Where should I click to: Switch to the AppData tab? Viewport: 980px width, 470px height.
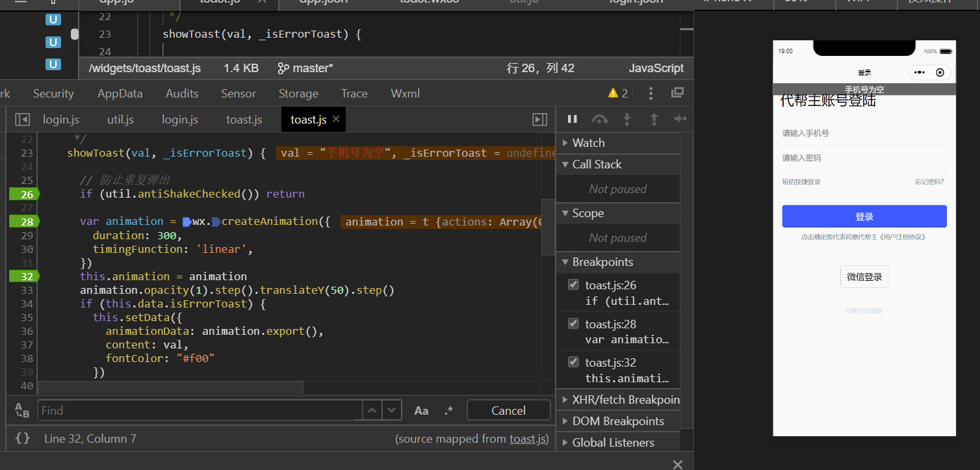(120, 94)
